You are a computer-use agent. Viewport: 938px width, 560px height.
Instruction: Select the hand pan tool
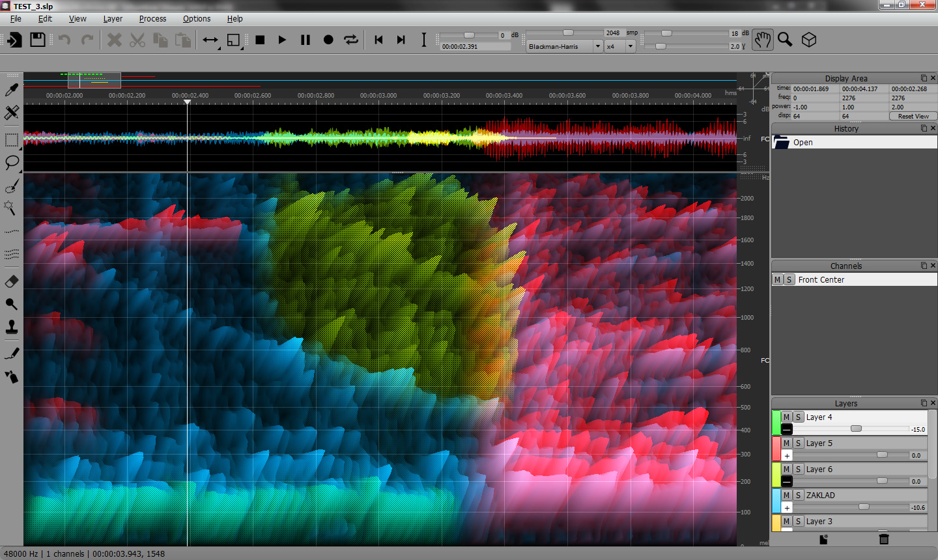click(x=762, y=40)
